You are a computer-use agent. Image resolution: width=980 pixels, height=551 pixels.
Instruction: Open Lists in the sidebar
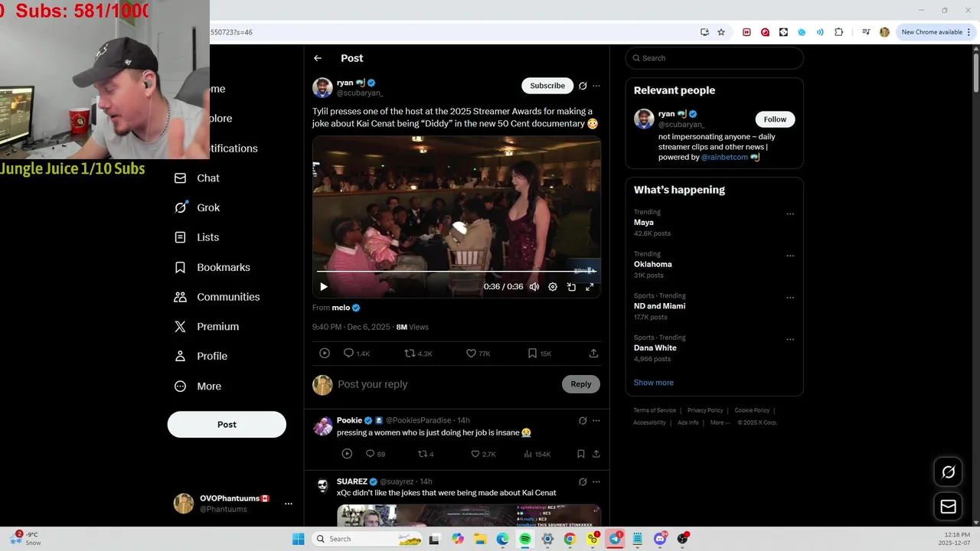197,237
